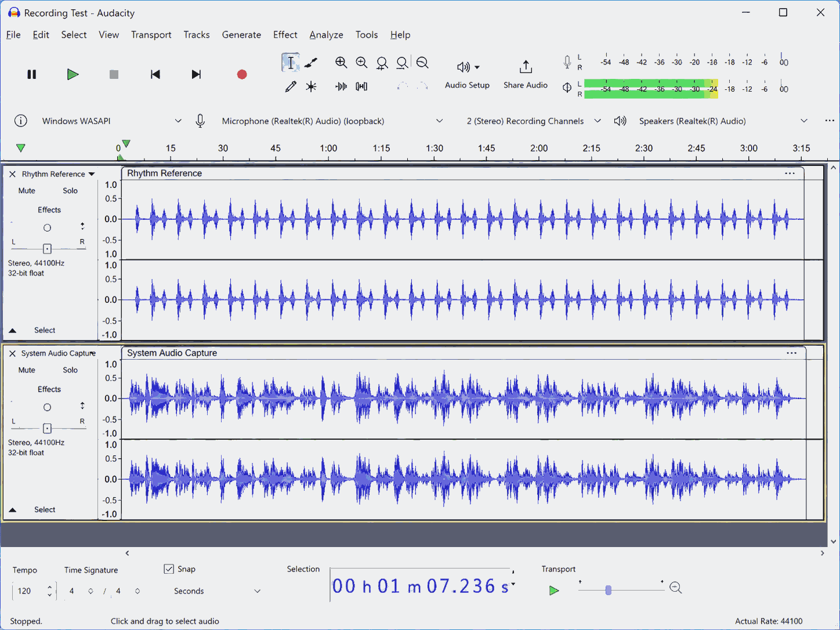The width and height of the screenshot is (840, 630).
Task: Open the System Audio Capture clip three-dots menu
Action: [791, 353]
